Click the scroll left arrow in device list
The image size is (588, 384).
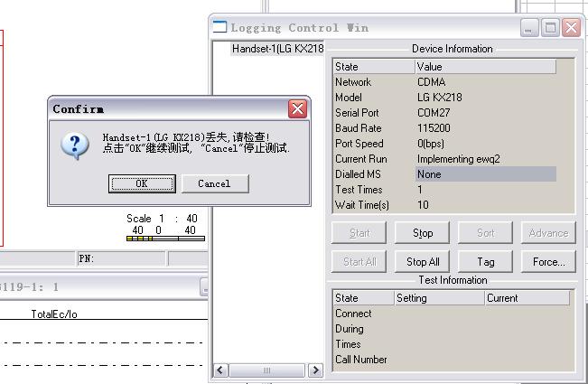click(220, 370)
